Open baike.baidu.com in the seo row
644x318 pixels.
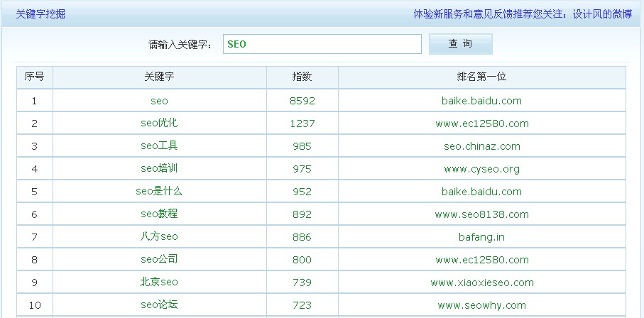[x=482, y=101]
